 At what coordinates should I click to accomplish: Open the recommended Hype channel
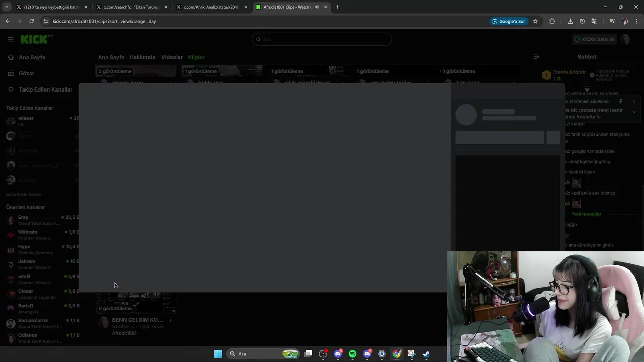(42, 250)
